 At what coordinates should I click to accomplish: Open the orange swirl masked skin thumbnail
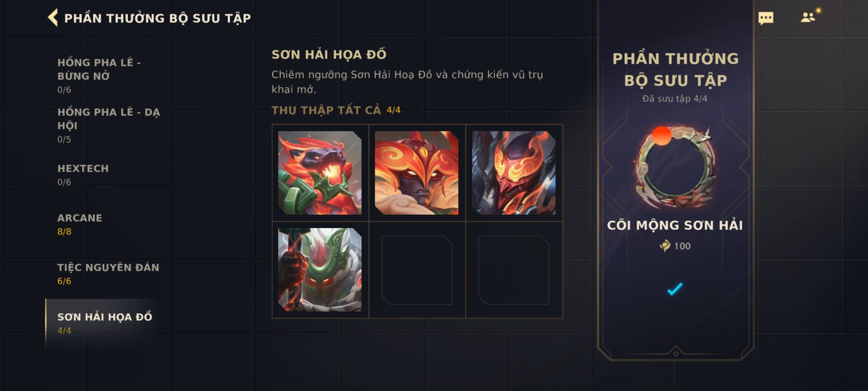click(417, 173)
